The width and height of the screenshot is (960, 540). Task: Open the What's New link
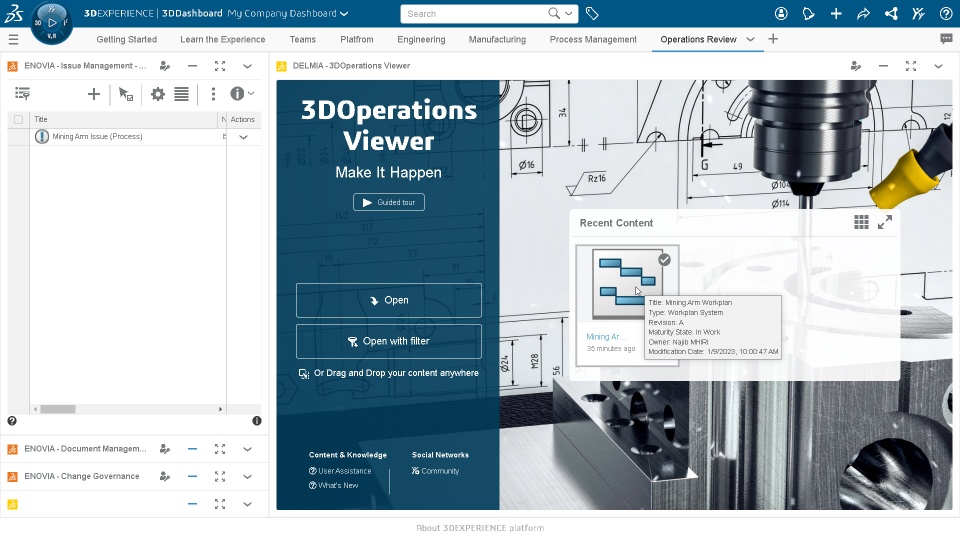[x=334, y=485]
